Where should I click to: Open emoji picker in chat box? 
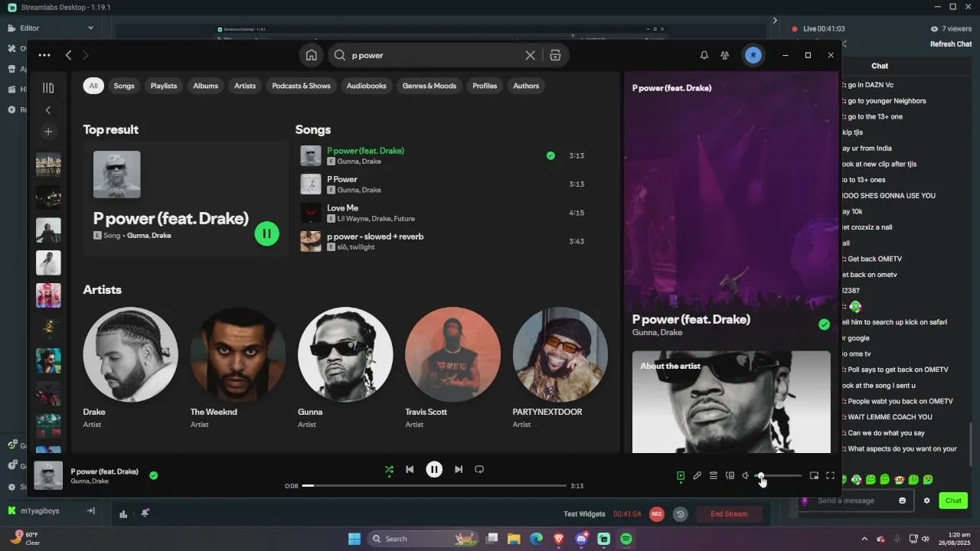pos(902,500)
